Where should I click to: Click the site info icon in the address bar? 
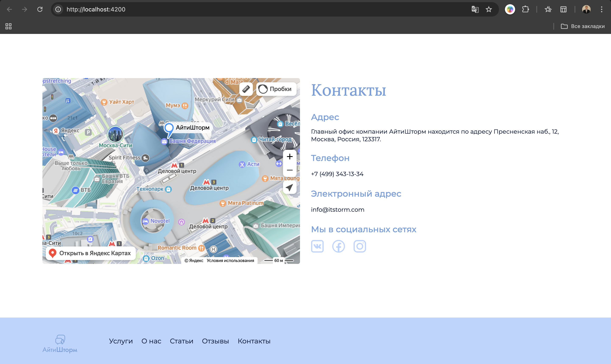click(x=58, y=9)
